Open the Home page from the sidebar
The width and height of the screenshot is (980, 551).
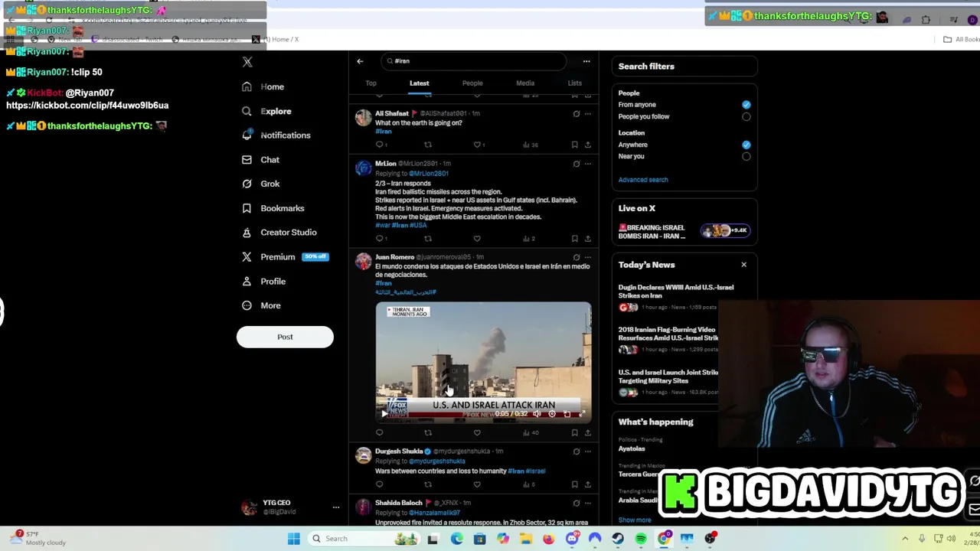(263, 86)
